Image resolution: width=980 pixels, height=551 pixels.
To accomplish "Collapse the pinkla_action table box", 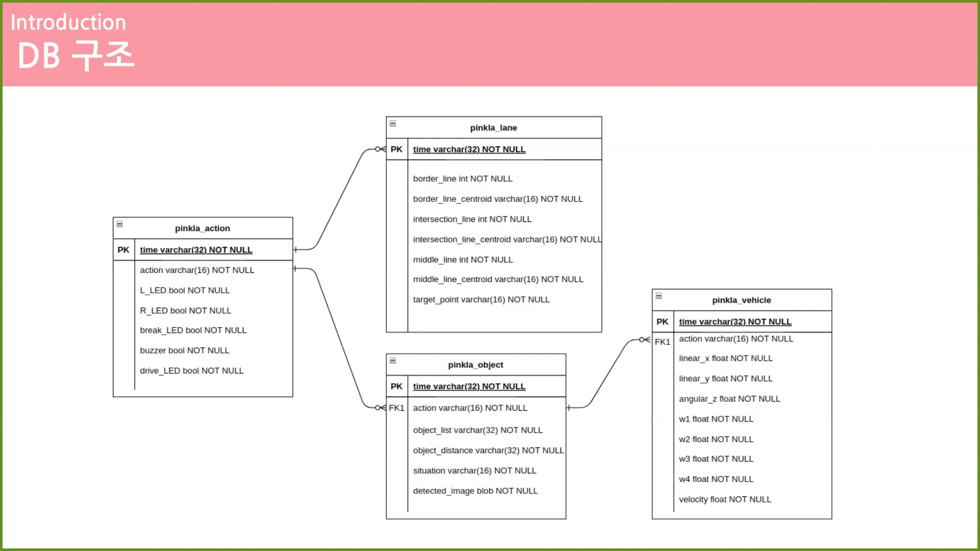I will (119, 224).
